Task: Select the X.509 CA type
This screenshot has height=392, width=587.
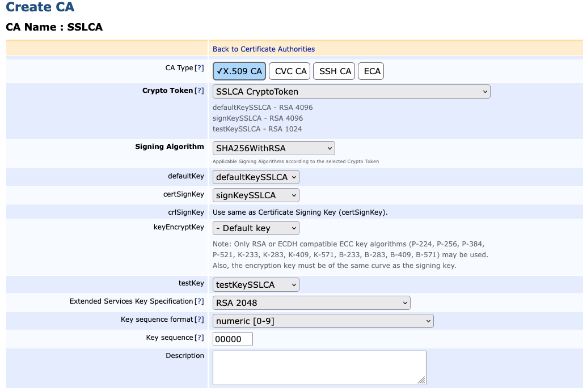Action: (x=239, y=71)
